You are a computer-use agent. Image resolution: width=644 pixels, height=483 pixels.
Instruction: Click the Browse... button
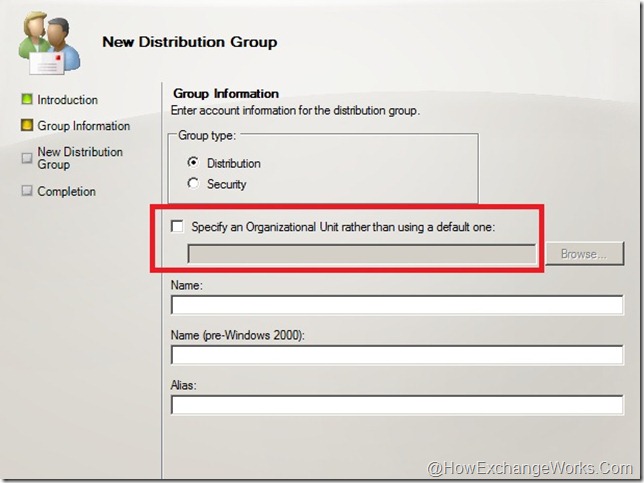coord(584,253)
